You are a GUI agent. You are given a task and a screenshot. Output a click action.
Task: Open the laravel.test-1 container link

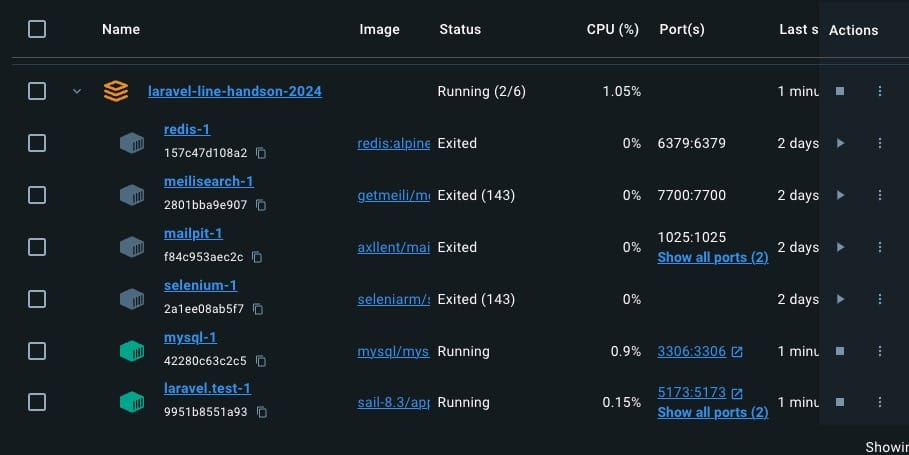(x=208, y=388)
